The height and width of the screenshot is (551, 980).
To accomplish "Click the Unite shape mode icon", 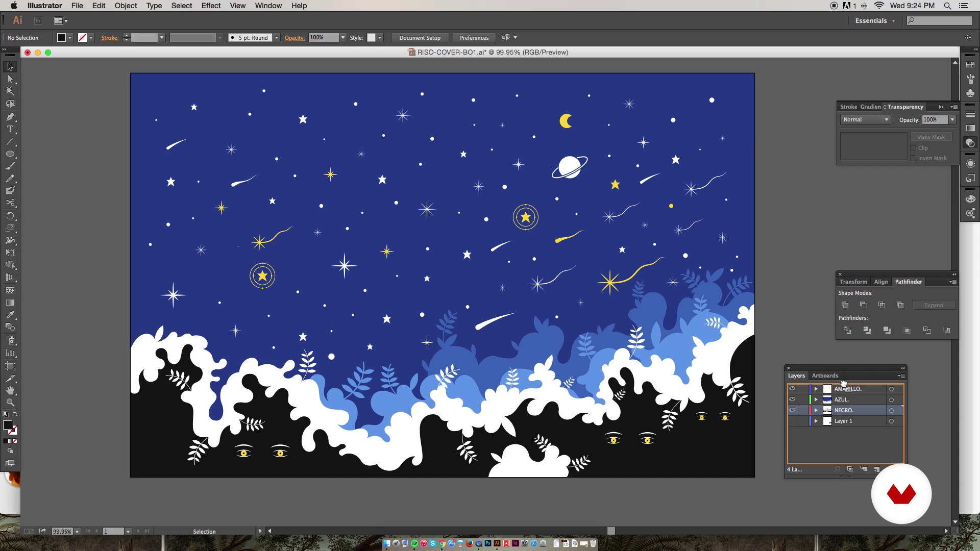I will [845, 305].
